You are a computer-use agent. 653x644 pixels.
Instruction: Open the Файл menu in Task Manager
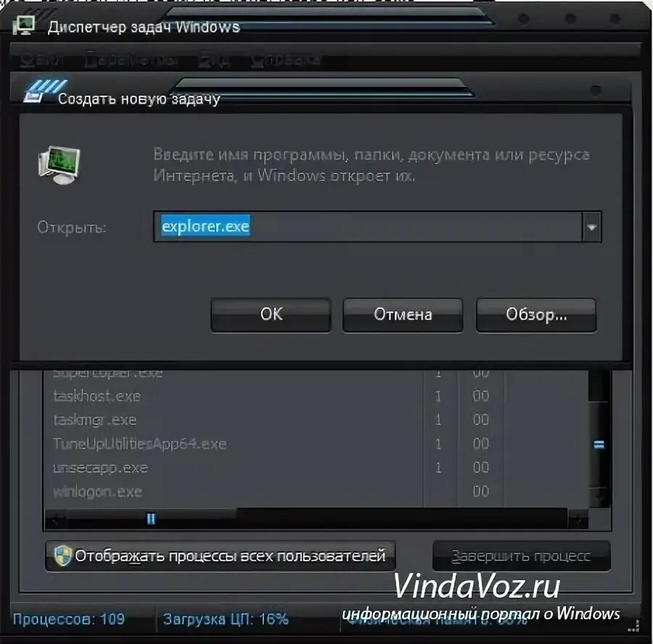pyautogui.click(x=41, y=60)
